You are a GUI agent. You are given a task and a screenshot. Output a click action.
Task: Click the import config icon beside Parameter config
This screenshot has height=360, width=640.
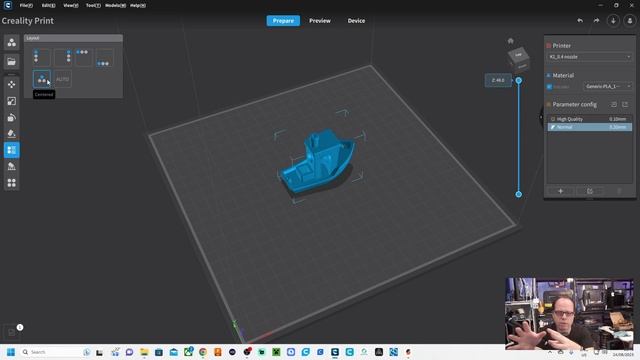pos(614,104)
